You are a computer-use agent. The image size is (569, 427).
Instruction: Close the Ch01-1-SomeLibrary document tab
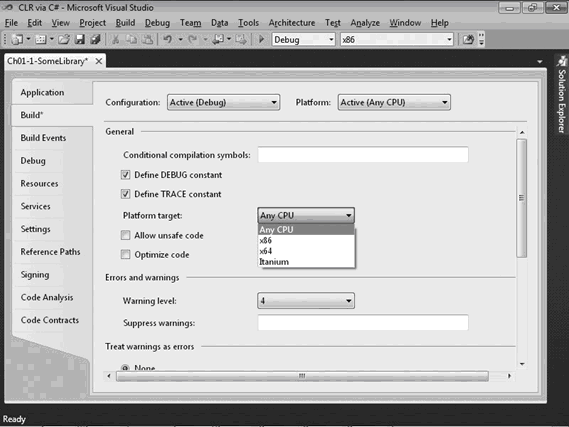coord(98,61)
